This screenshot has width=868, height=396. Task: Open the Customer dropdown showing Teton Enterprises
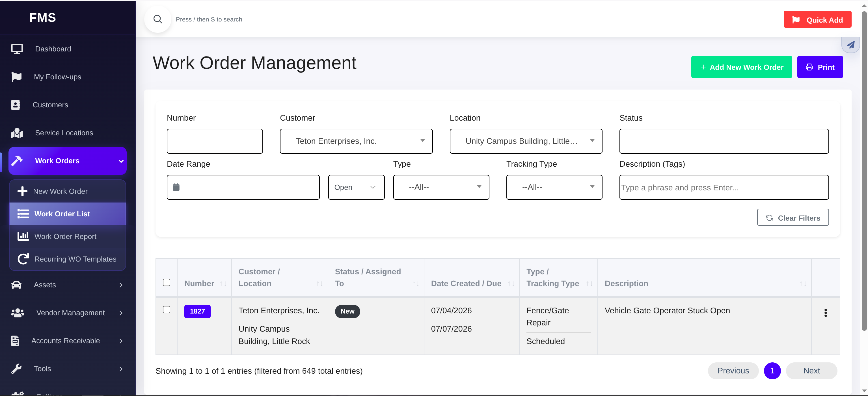click(356, 141)
